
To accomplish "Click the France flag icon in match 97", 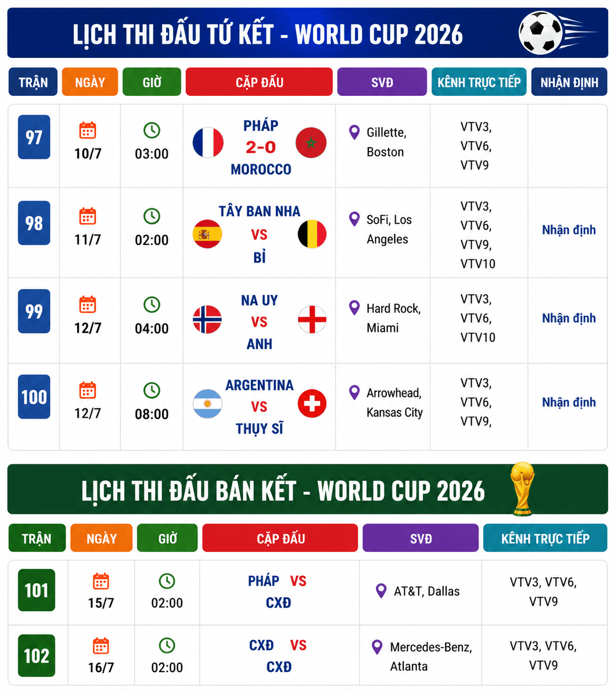I will pyautogui.click(x=208, y=143).
